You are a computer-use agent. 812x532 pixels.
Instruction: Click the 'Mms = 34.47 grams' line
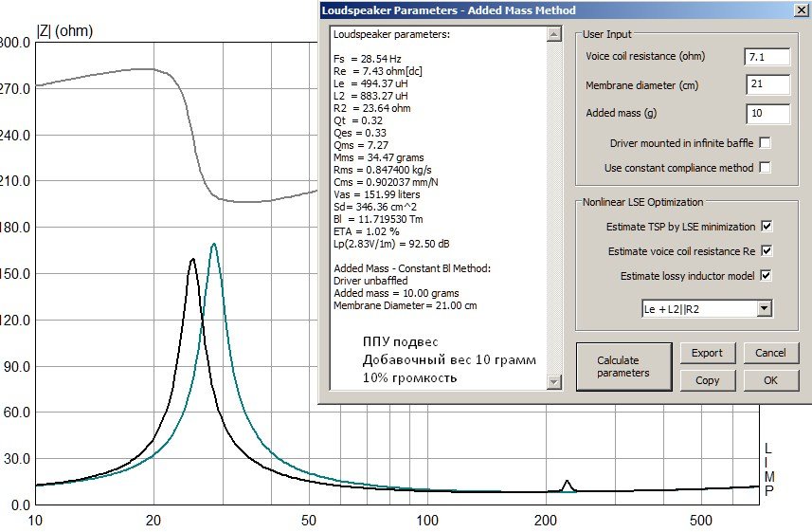point(379,157)
